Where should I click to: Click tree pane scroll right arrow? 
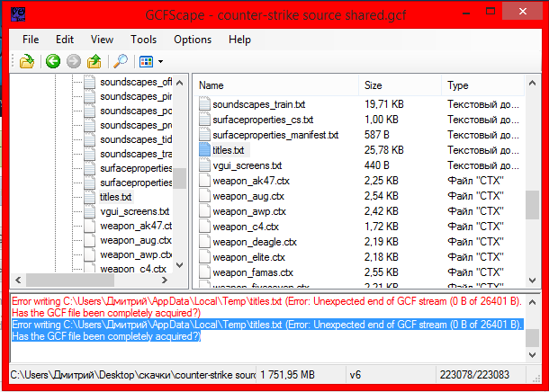coord(165,280)
